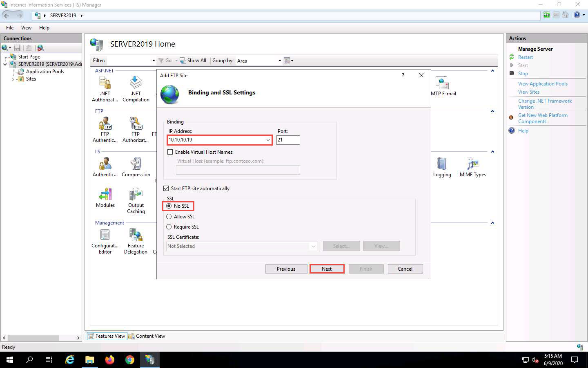The height and width of the screenshot is (368, 588).
Task: Open Group by Area dropdown
Action: tap(280, 61)
